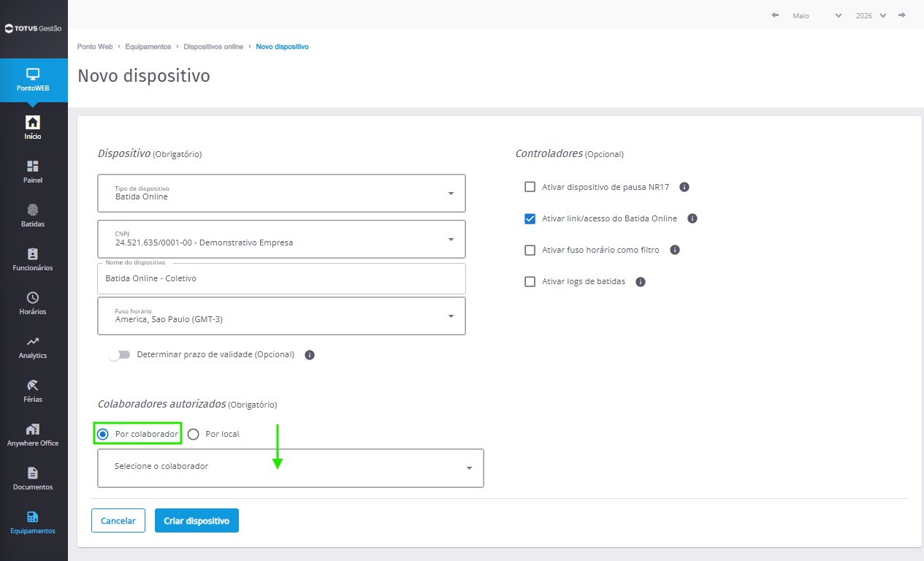The width and height of the screenshot is (924, 561).
Task: Open the Painel dashboard icon
Action: [x=33, y=166]
